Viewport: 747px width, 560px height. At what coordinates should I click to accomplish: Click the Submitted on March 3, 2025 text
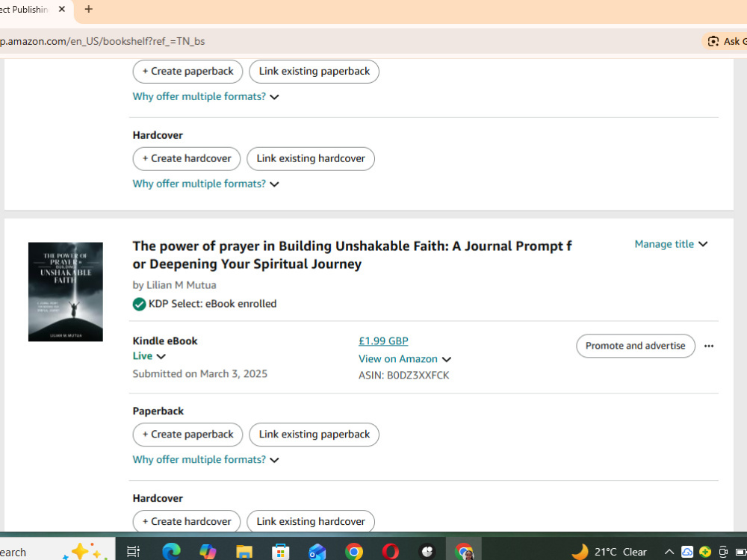(200, 374)
